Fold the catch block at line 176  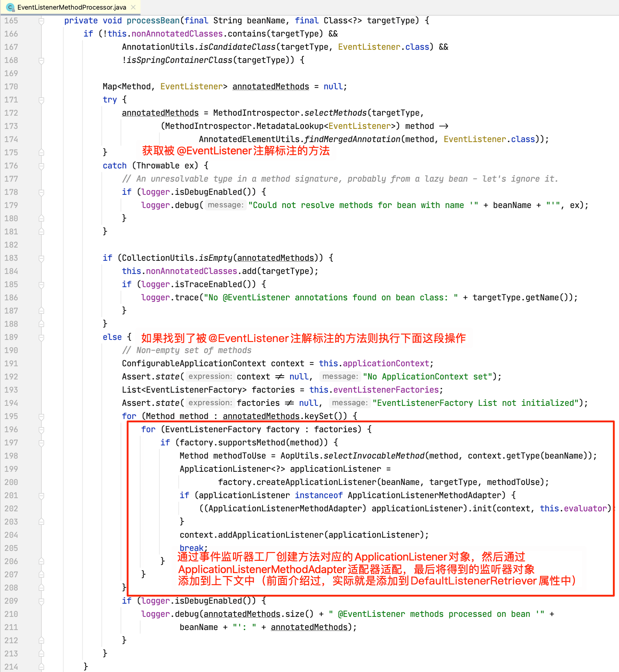(x=41, y=166)
